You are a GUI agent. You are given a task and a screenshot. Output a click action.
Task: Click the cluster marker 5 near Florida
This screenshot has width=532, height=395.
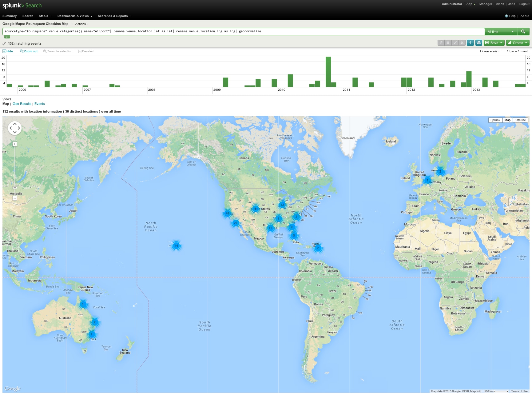(x=294, y=236)
